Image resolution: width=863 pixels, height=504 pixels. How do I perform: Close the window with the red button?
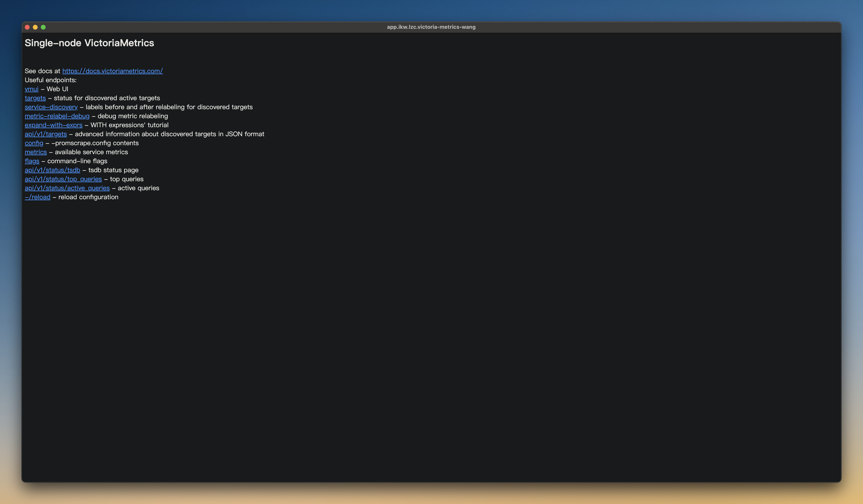click(27, 27)
